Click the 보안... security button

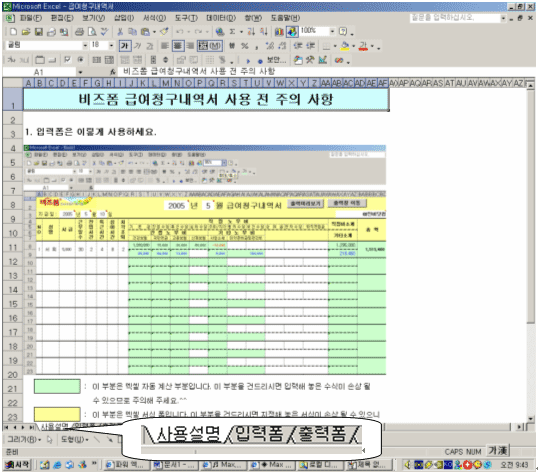click(x=276, y=60)
